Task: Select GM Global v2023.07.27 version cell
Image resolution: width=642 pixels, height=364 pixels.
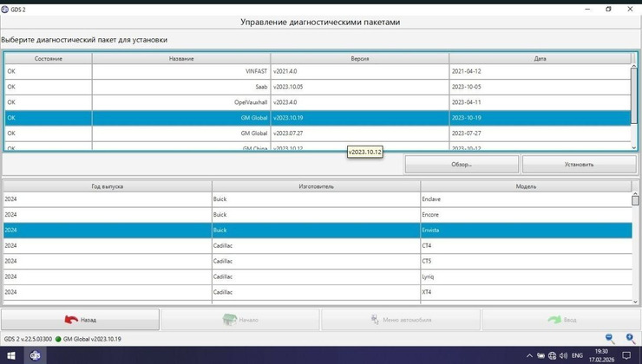Action: coord(360,133)
